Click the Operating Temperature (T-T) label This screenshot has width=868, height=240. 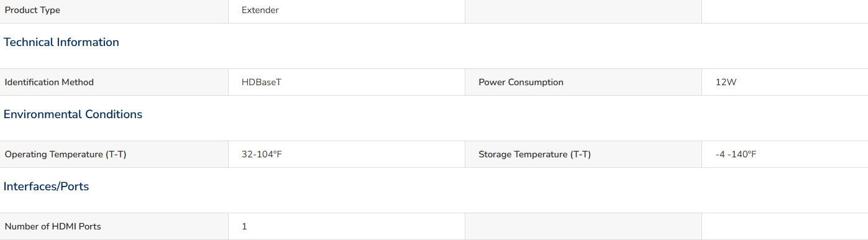65,154
